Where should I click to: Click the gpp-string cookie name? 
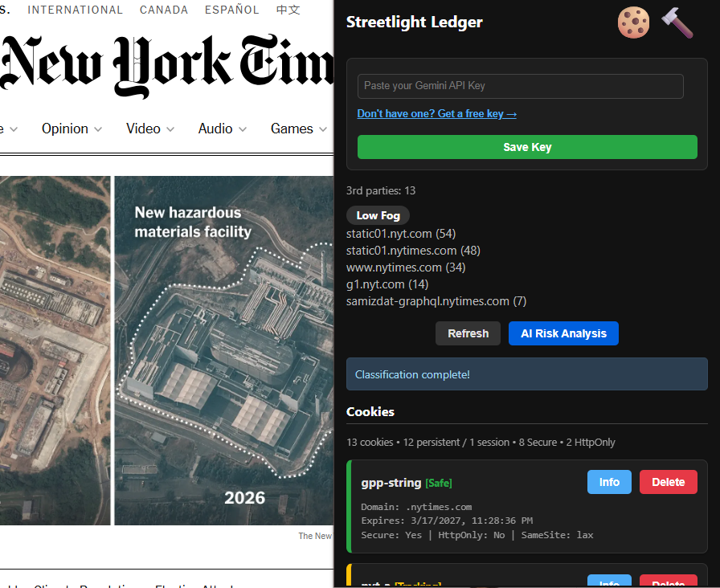[x=391, y=483]
